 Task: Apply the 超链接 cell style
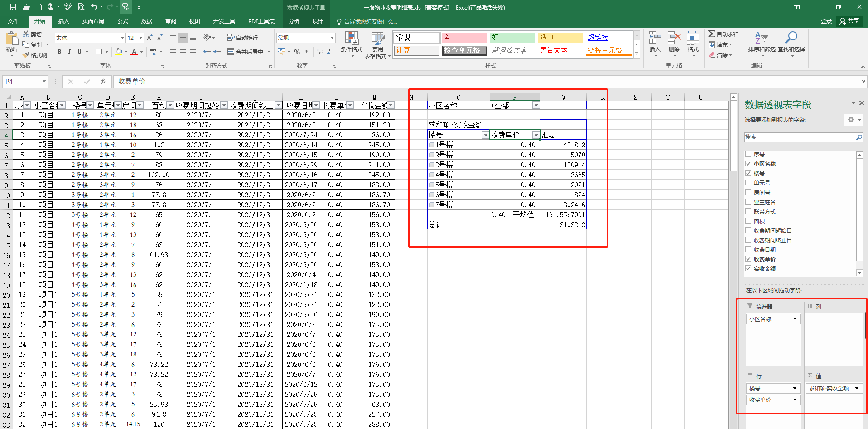coord(598,38)
